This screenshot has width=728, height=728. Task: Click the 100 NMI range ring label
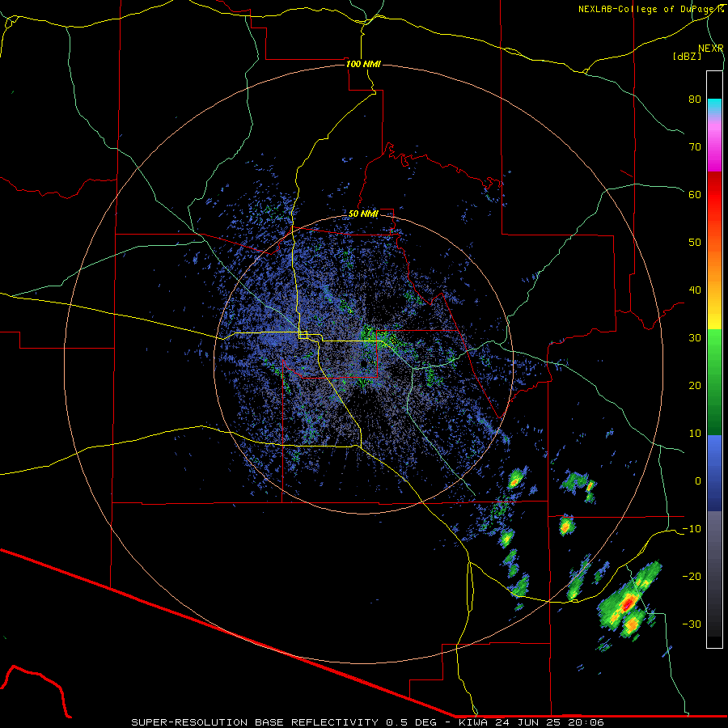363,64
